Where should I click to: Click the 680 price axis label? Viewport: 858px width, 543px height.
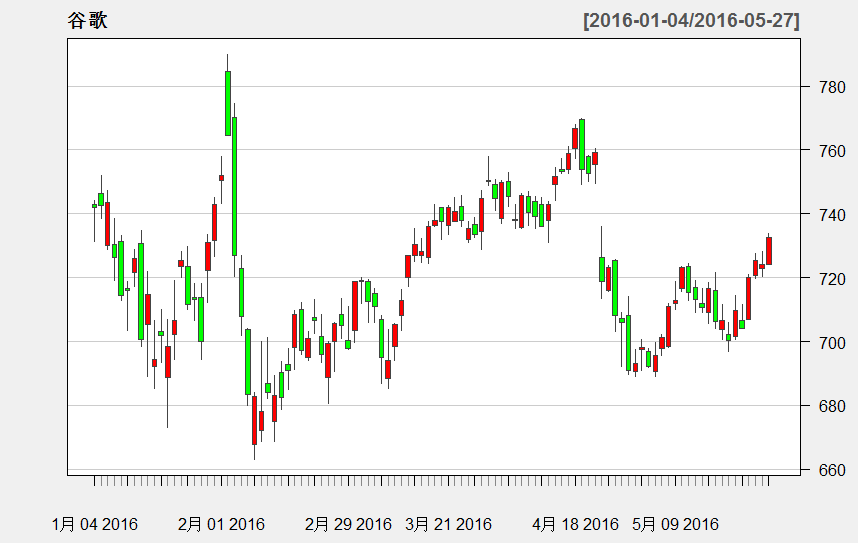[x=832, y=406]
